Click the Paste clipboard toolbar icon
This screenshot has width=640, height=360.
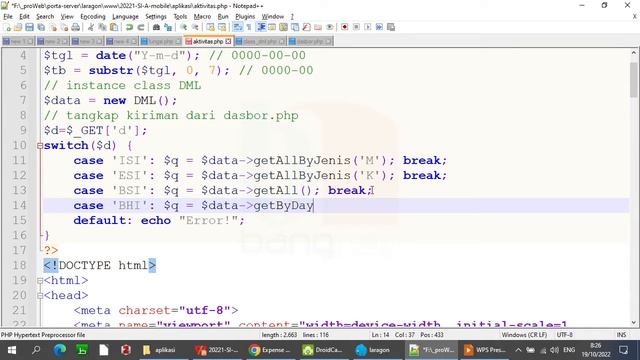click(114, 27)
